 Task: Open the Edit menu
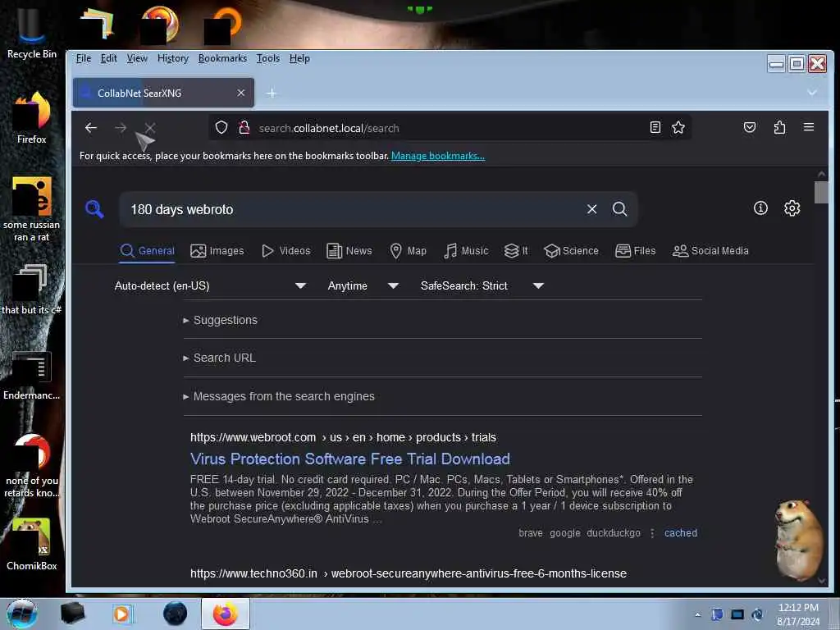pyautogui.click(x=109, y=58)
